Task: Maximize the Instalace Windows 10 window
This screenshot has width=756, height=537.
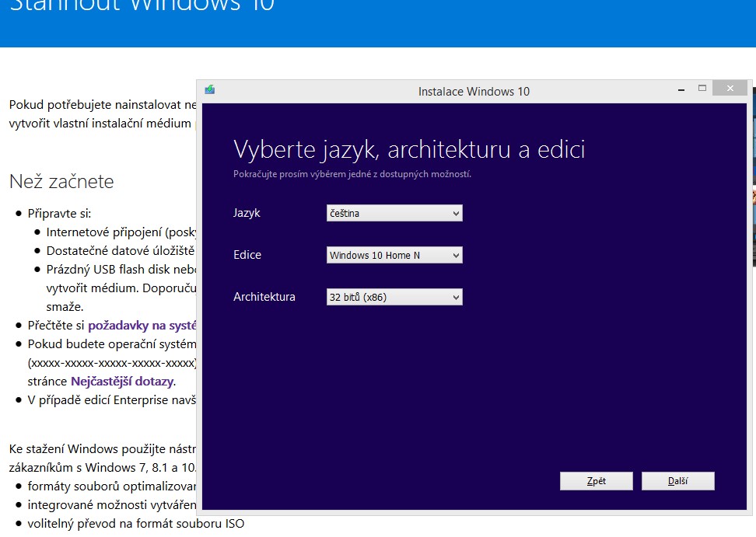Action: pyautogui.click(x=702, y=89)
